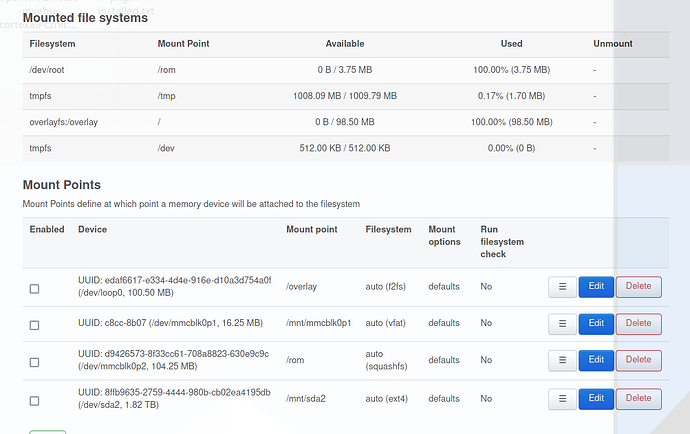The height and width of the screenshot is (434, 690).
Task: Click the Run filesystem check column header
Action: point(502,242)
